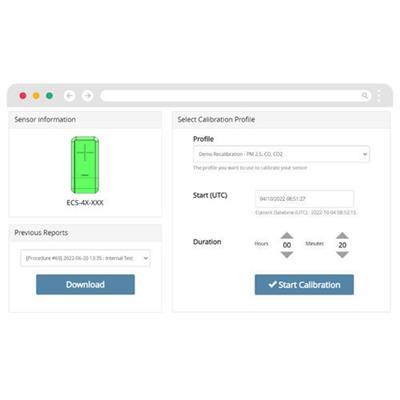This screenshot has height=400, width=400.
Task: Click the green ECS-4X-XXX sensor image
Action: [85, 165]
